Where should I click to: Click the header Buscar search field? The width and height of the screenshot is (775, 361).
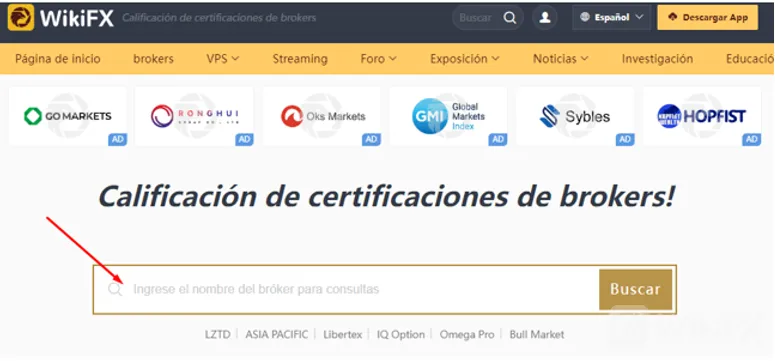tap(487, 18)
